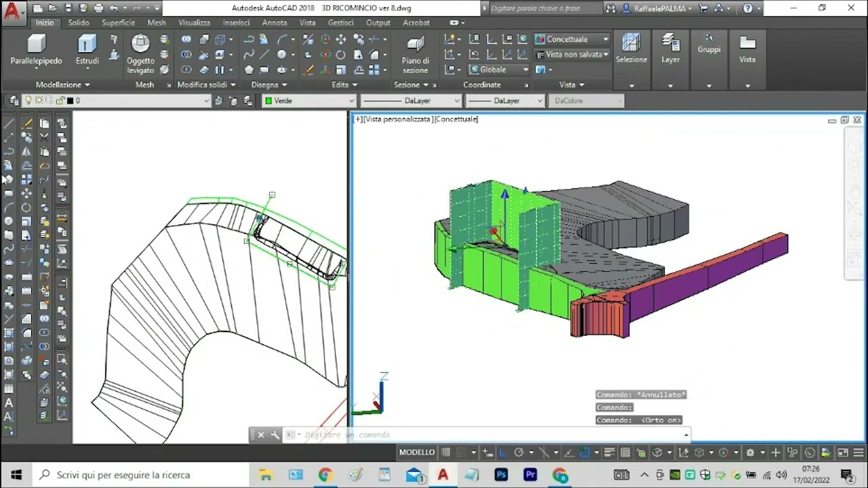Viewport: 868px width, 488px height.
Task: Maximize the viewport with restore icon
Action: [x=844, y=120]
